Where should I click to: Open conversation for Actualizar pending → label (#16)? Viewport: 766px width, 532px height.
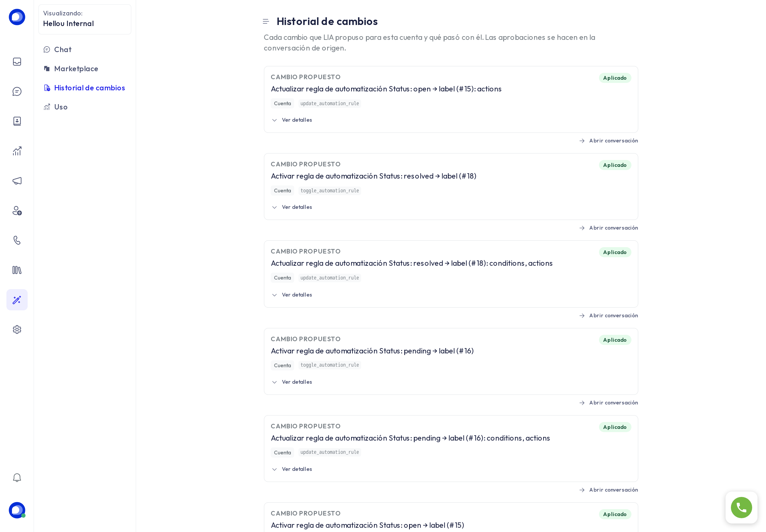coord(609,490)
